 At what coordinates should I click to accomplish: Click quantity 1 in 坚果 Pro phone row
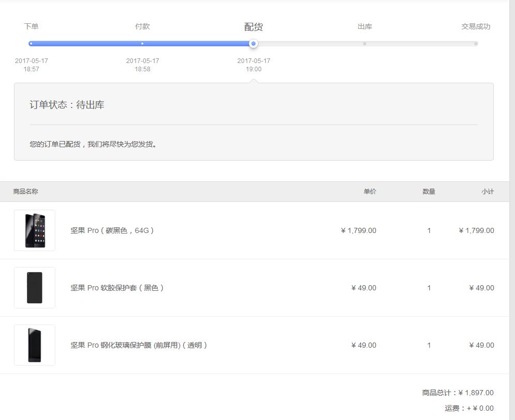pos(429,231)
